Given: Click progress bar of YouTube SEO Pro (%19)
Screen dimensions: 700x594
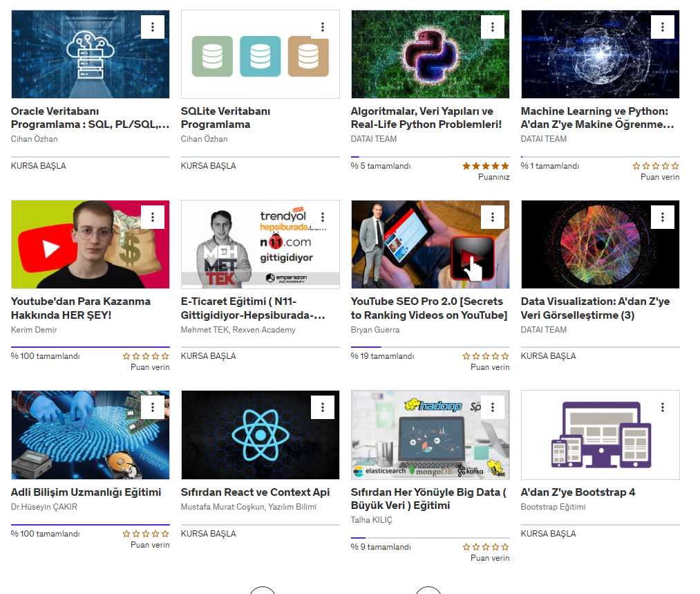Looking at the screenshot, I should [x=431, y=346].
